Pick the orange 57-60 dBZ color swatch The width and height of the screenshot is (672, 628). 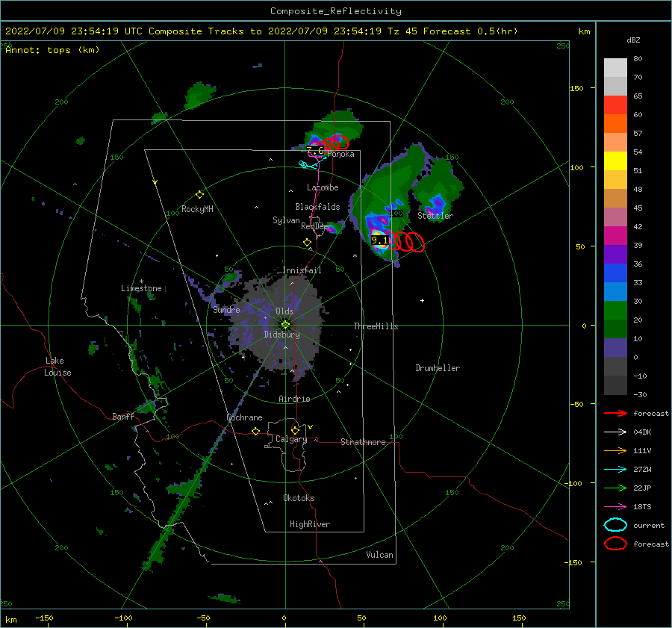615,124
